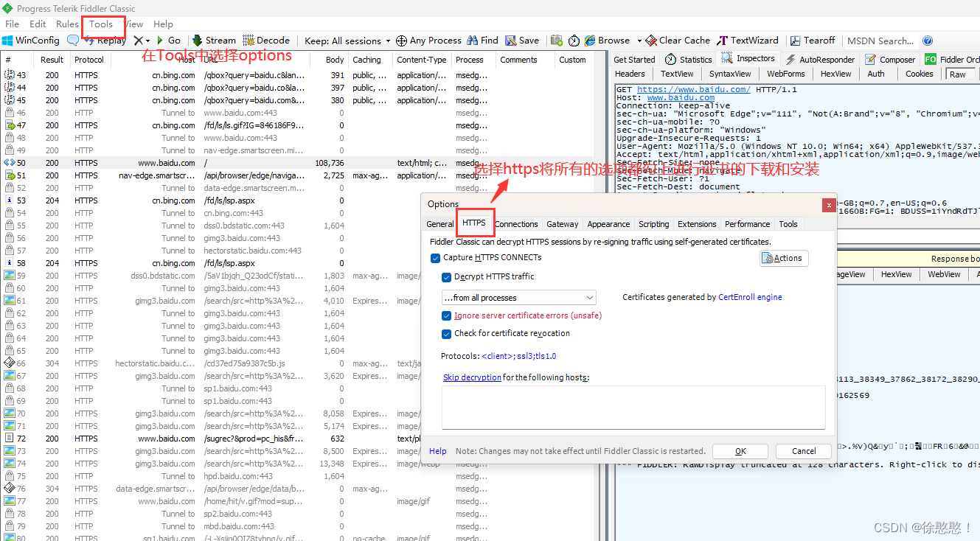Image resolution: width=980 pixels, height=541 pixels.
Task: Select the WebForms request inspector tab
Action: (x=786, y=74)
